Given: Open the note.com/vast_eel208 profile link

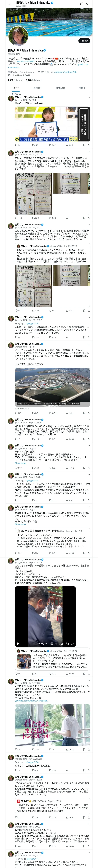Looking at the screenshot, I should pos(65,72).
